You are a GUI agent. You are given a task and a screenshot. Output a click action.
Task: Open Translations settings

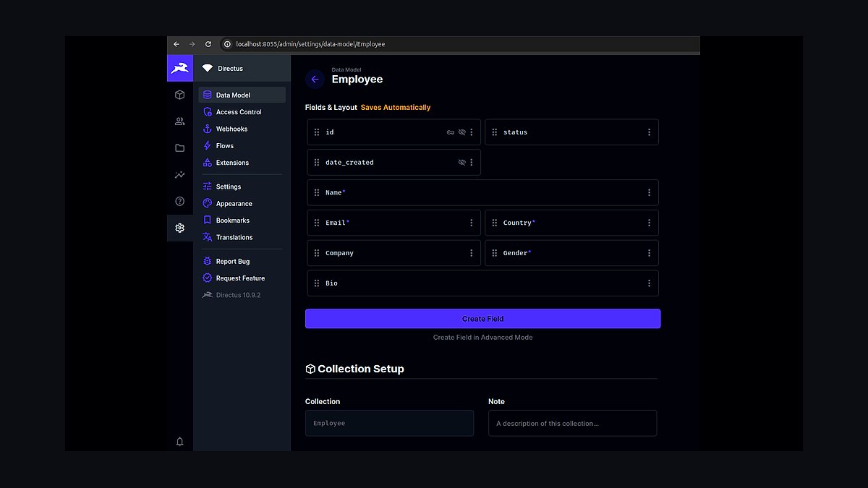tap(242, 237)
